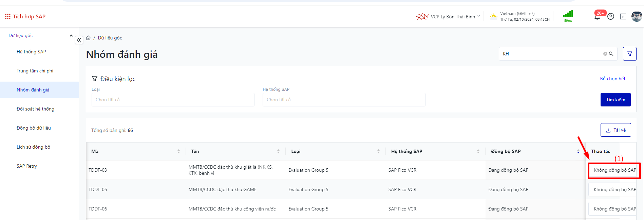The width and height of the screenshot is (644, 220).
Task: Open Trung tâm chi phí menu item
Action: pos(35,71)
